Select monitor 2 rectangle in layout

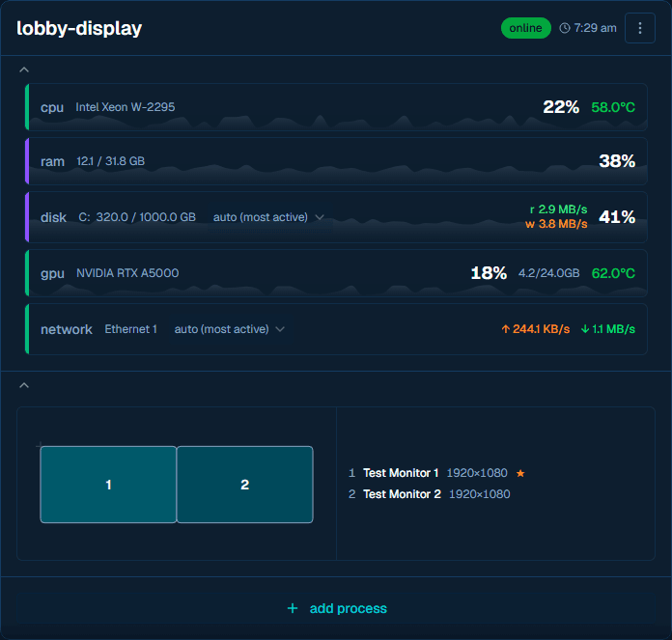[244, 485]
